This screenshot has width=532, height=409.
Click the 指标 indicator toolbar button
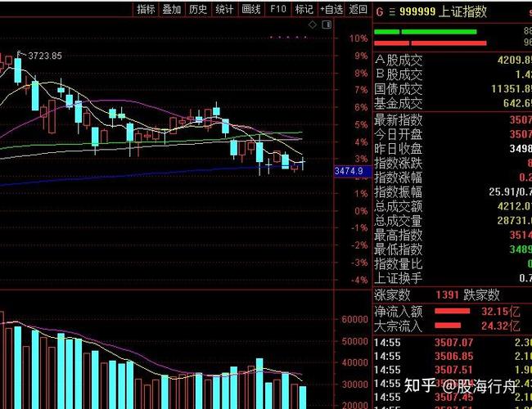click(146, 10)
